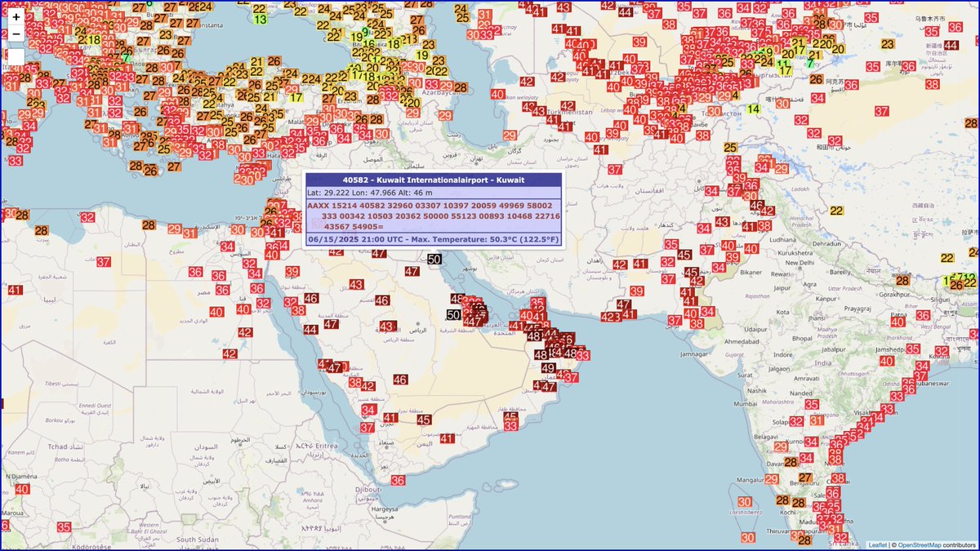The image size is (980, 551).
Task: Select 33 marker on Yemen's southern coast
Action: [510, 425]
